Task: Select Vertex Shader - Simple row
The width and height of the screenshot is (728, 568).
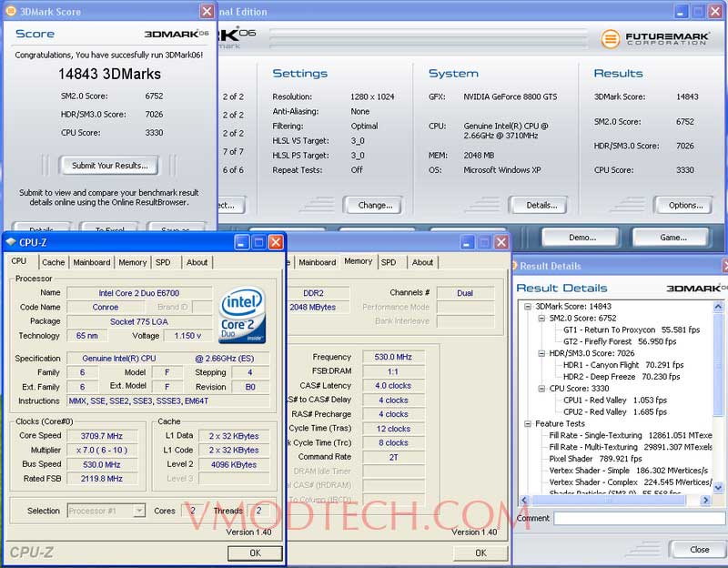Action: coord(628,471)
